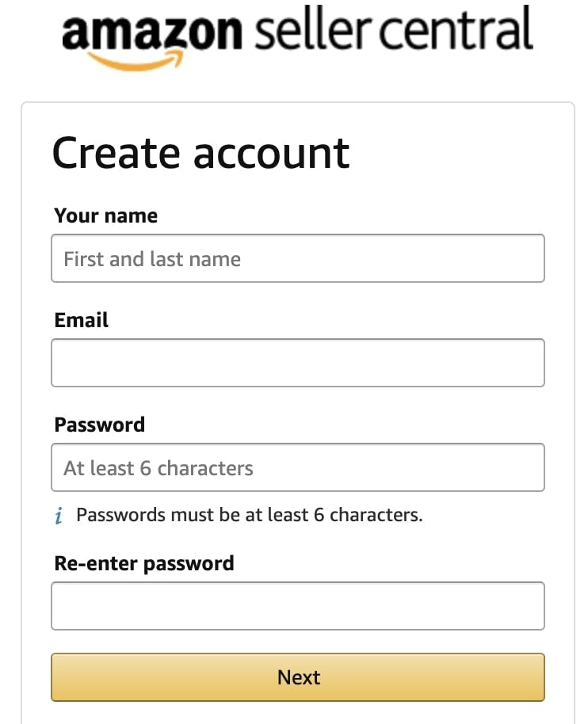Click the "Email" field label
Viewport: 588px width, 724px height.
(81, 320)
